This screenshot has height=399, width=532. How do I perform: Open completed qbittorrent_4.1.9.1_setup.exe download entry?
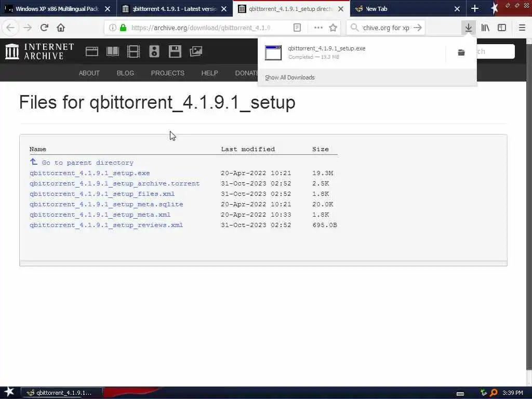tap(352, 52)
